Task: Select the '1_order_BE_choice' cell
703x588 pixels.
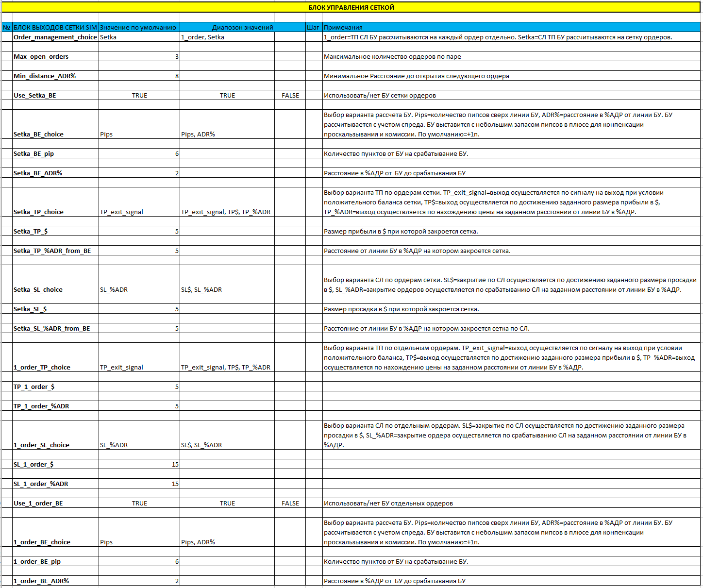Action: (x=55, y=532)
